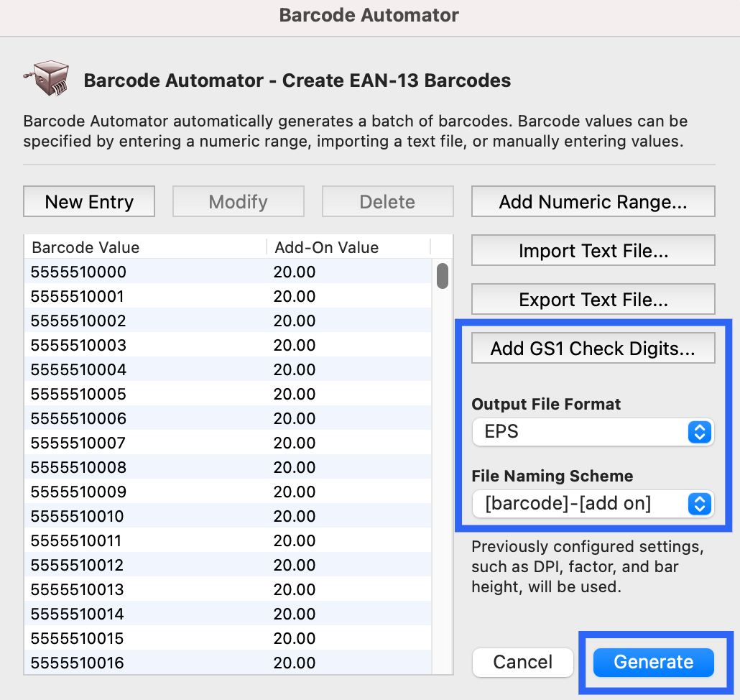The height and width of the screenshot is (700, 740).
Task: Select barcode row 5555510000
Action: 228,272
